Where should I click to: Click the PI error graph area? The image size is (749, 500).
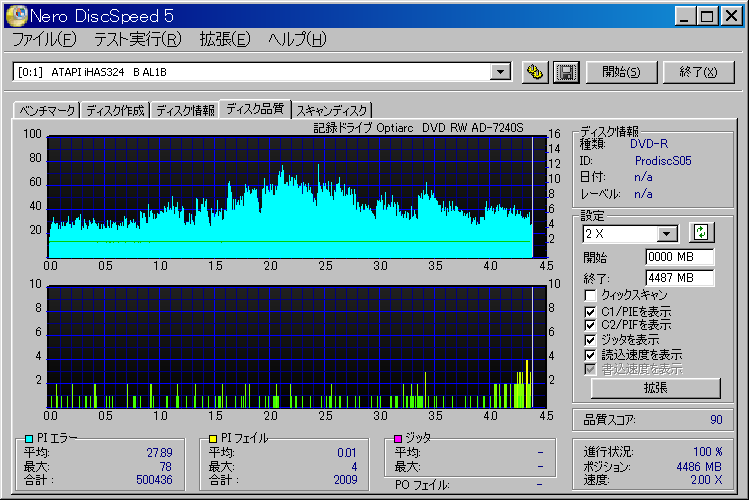tap(297, 197)
